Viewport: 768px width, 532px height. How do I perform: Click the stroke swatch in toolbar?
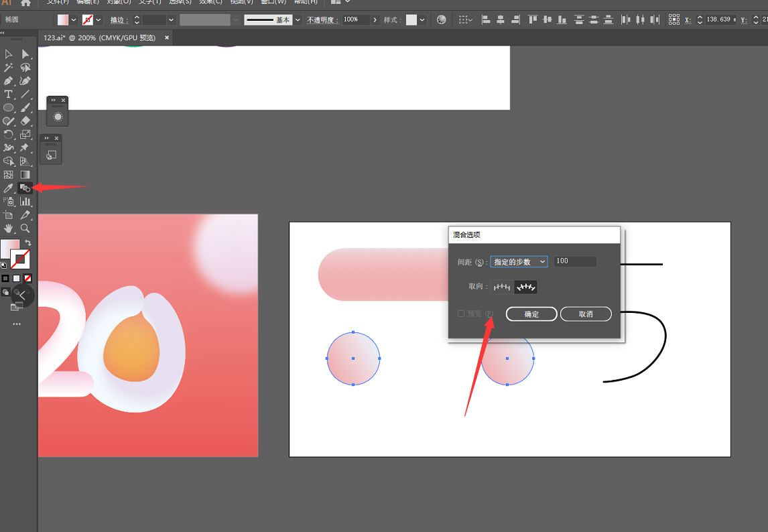click(20, 259)
